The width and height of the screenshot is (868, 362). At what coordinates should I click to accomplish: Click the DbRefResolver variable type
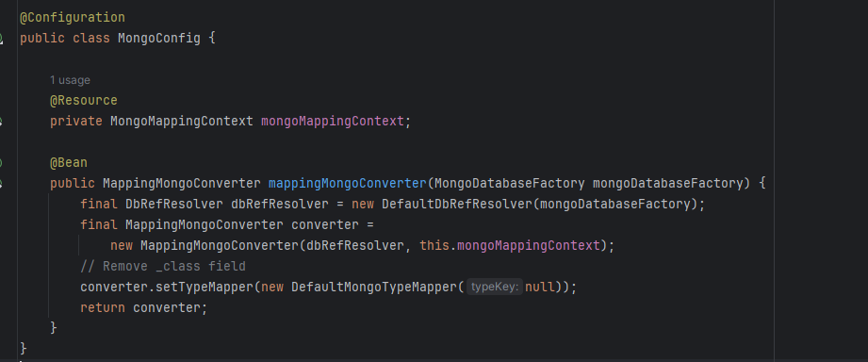(x=174, y=205)
